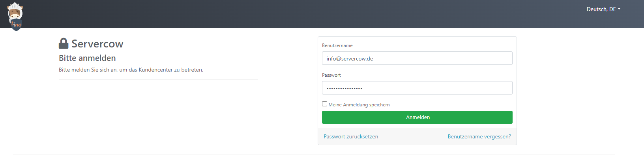
Task: Focus the Benutzername input field
Action: click(417, 58)
